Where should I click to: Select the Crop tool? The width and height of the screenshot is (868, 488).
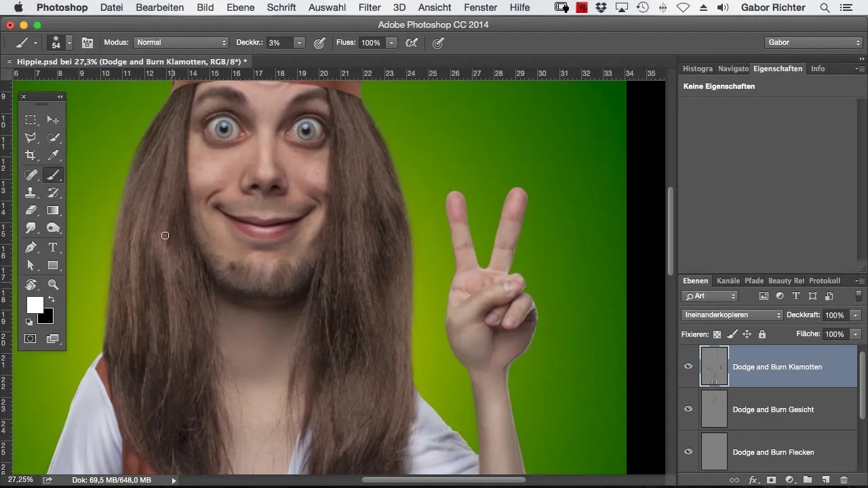[x=31, y=157]
